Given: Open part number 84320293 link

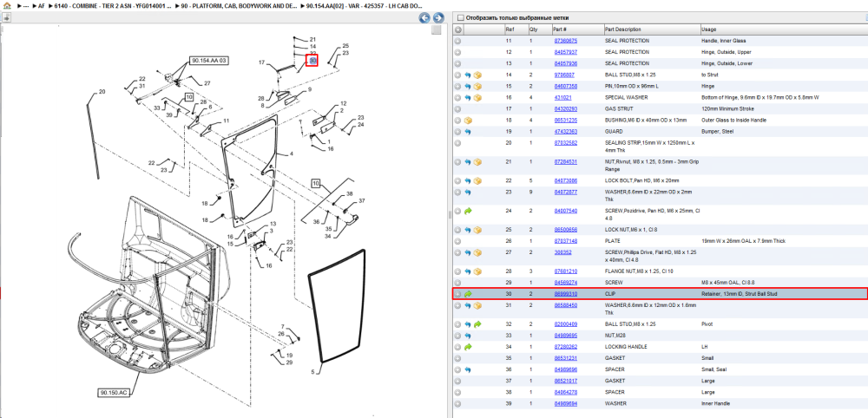Looking at the screenshot, I should 566,109.
